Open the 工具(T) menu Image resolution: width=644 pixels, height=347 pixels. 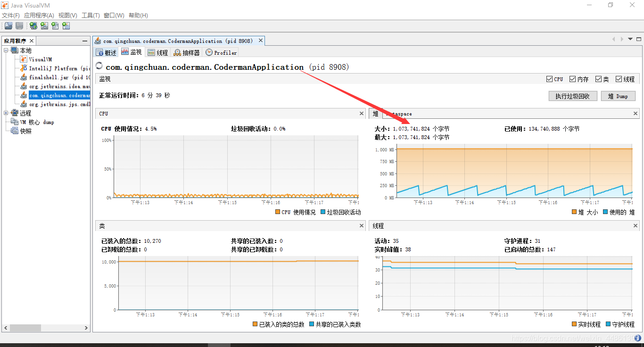click(x=91, y=16)
